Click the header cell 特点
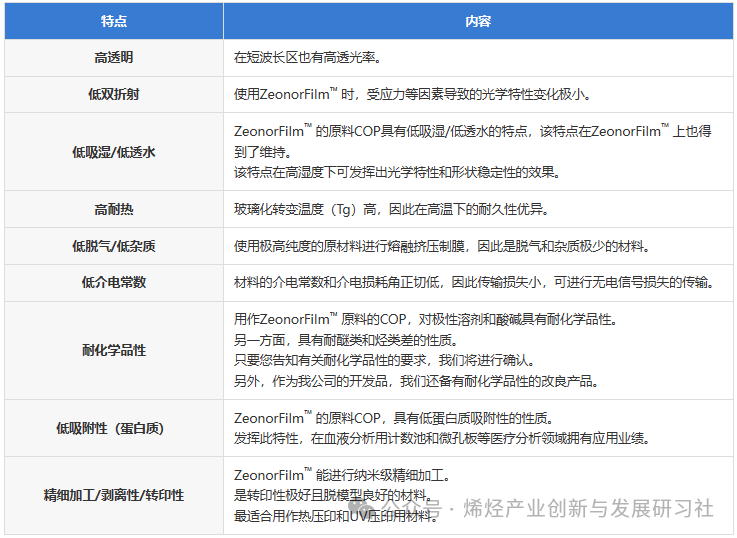Image resolution: width=737 pixels, height=538 pixels. [114, 21]
